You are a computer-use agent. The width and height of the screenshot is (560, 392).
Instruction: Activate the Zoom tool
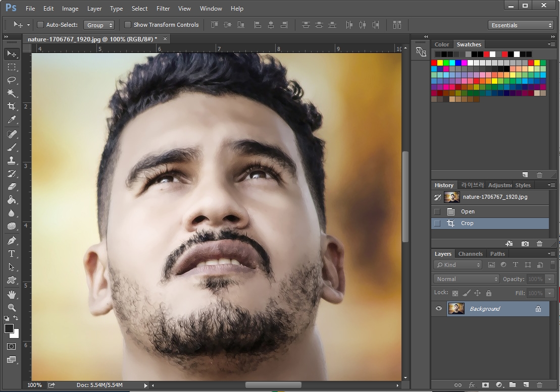[x=11, y=307]
